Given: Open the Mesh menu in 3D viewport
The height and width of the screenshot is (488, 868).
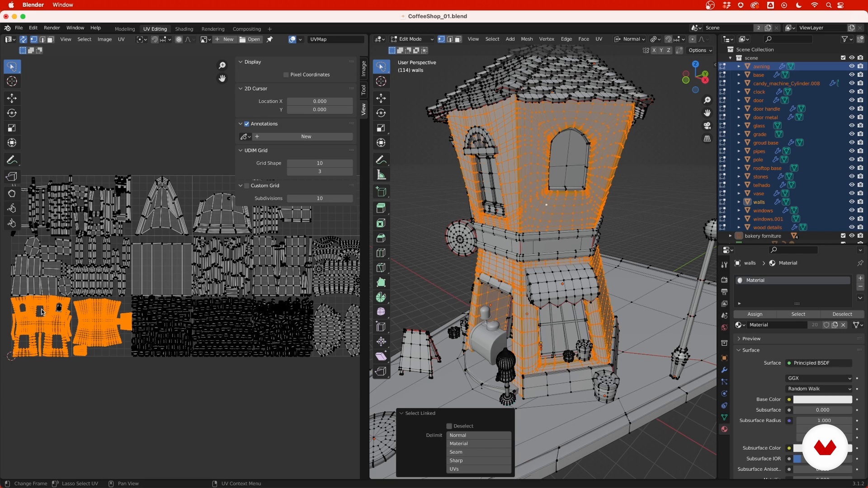Looking at the screenshot, I should coord(526,39).
